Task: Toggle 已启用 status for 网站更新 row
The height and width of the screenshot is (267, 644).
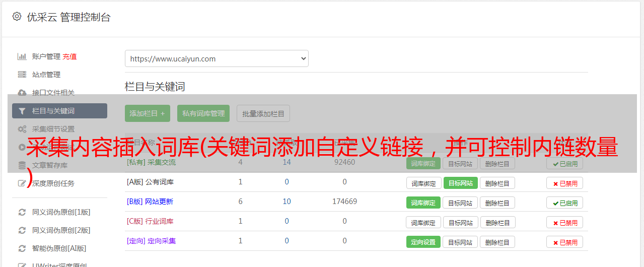Action: point(564,203)
